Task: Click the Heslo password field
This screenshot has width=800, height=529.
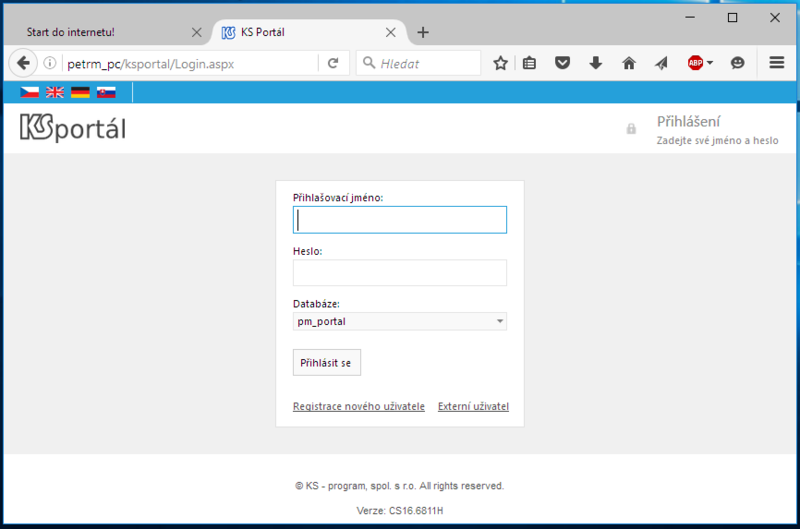Action: 399,272
